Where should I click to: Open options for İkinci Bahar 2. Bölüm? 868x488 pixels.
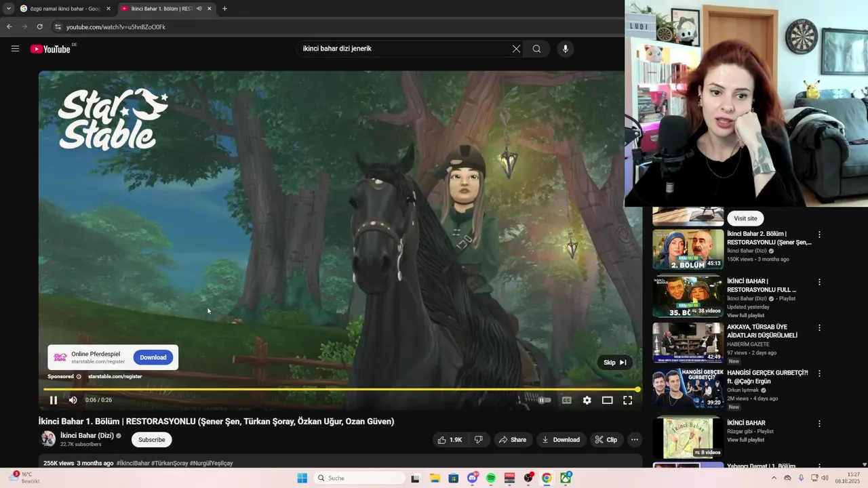click(819, 235)
